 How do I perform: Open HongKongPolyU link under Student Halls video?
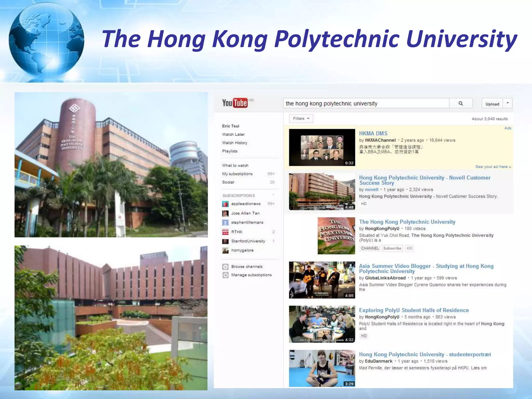382,317
